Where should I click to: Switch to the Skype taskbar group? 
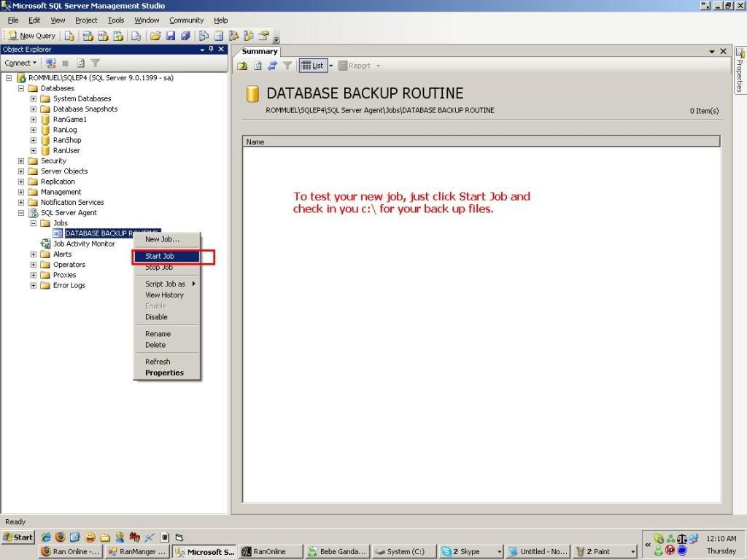471,551
